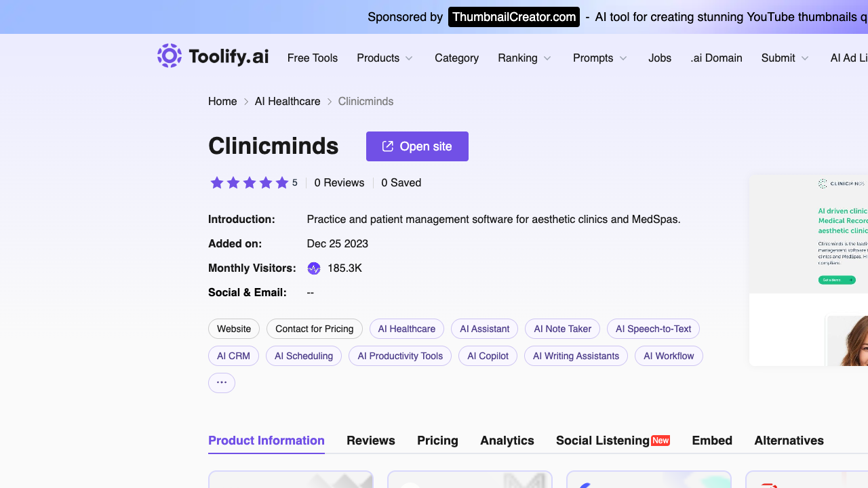Open ThumbnailCreator.com sponsor link
The image size is (868, 488).
(514, 17)
